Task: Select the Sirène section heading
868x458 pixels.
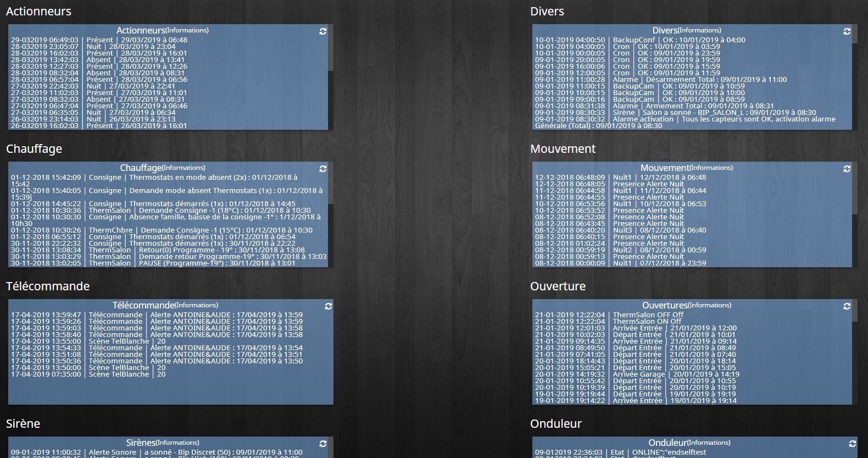Action: (x=23, y=424)
